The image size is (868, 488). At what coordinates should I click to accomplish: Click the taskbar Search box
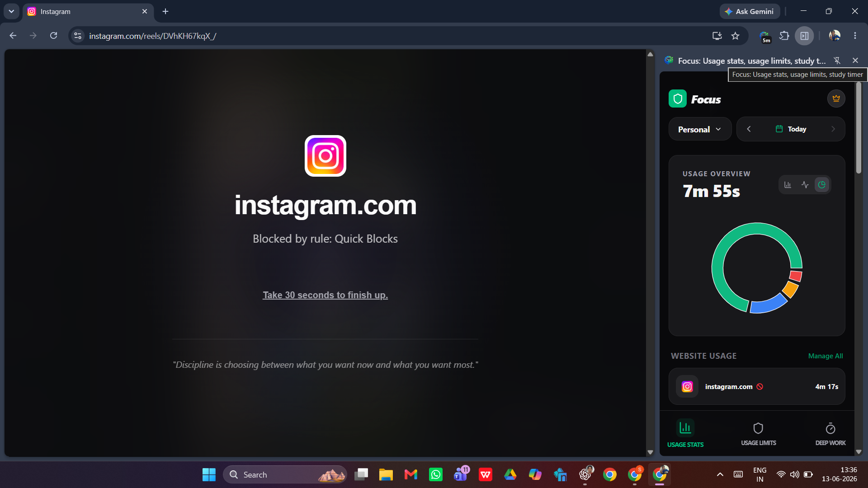[x=285, y=474]
